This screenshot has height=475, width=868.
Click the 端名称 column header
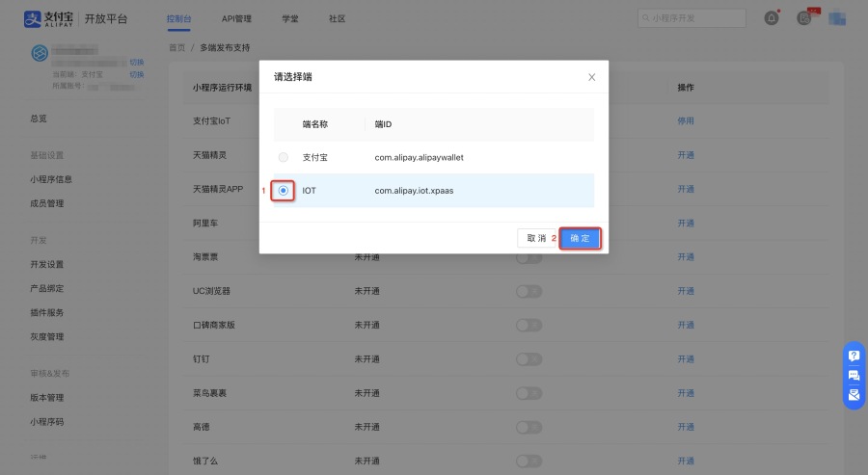click(315, 124)
